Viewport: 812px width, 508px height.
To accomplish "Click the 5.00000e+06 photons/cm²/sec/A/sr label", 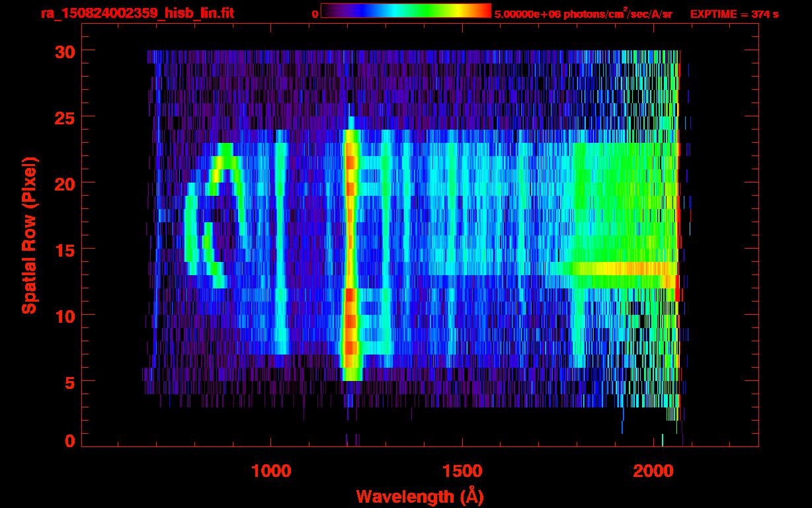I will coord(583,14).
